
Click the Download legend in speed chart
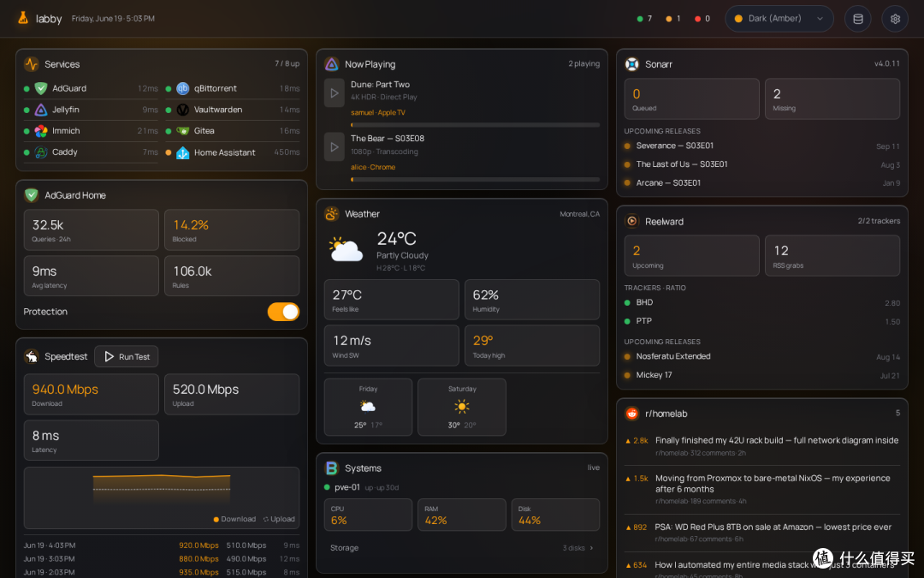click(x=234, y=519)
